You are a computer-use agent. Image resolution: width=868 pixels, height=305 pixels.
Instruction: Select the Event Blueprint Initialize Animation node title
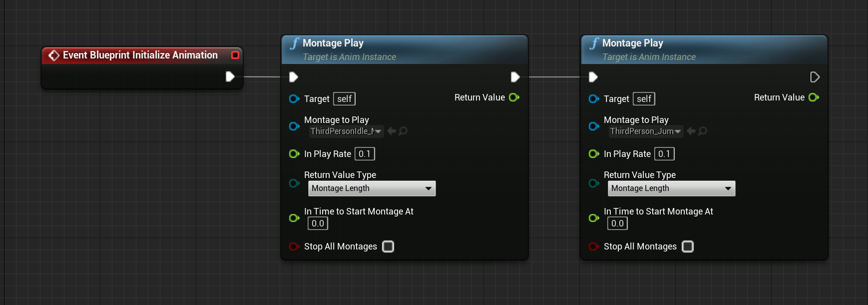point(140,55)
